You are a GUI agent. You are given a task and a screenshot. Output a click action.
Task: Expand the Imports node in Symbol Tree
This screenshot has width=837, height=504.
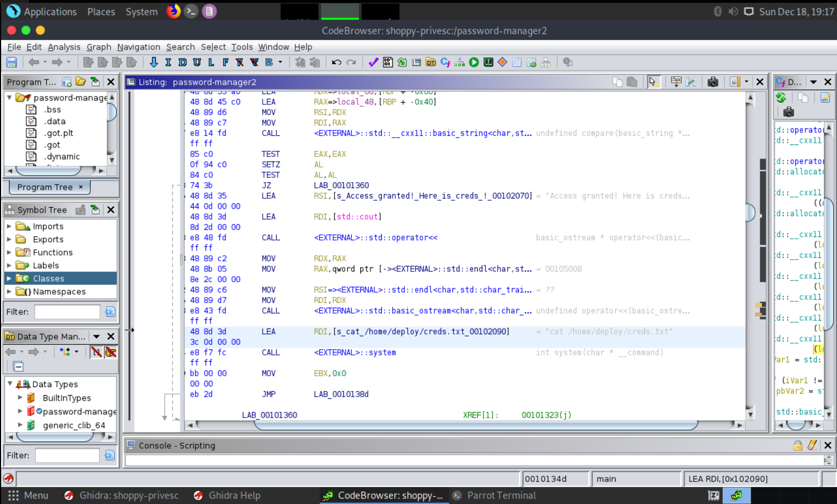[9, 226]
